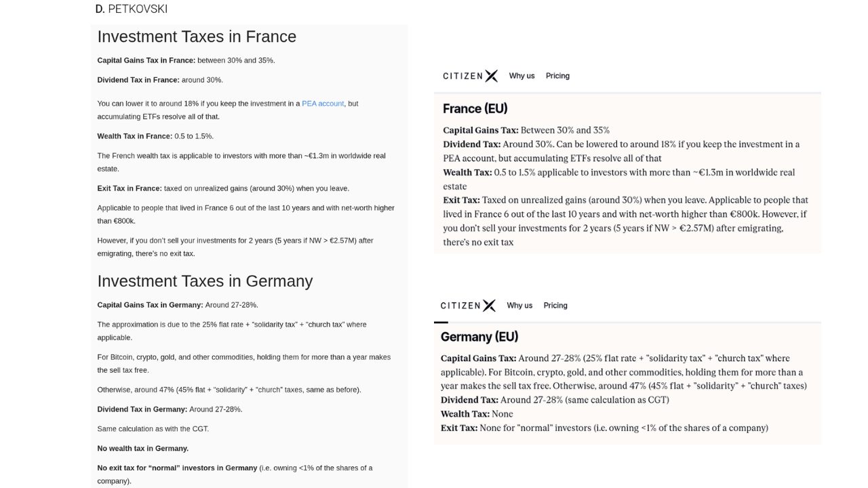868x488 pixels.
Task: Click bold "Exit Tax in France:" label
Action: 130,188
